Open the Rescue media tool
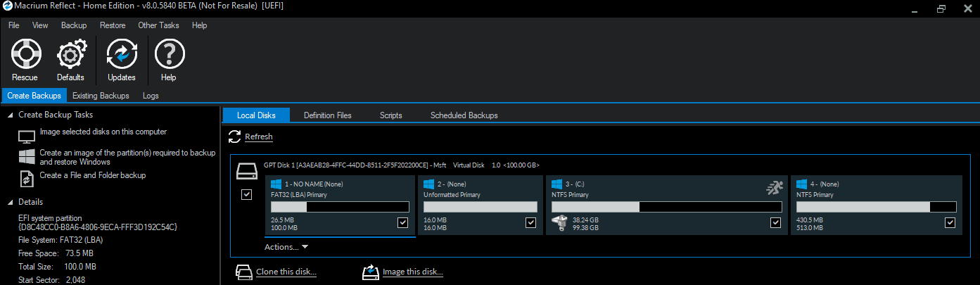 click(x=26, y=53)
